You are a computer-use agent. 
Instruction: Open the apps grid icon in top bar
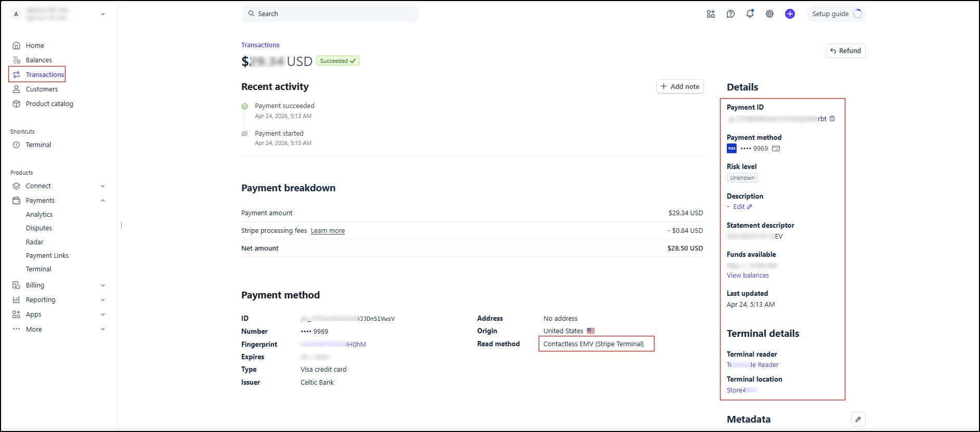(711, 14)
